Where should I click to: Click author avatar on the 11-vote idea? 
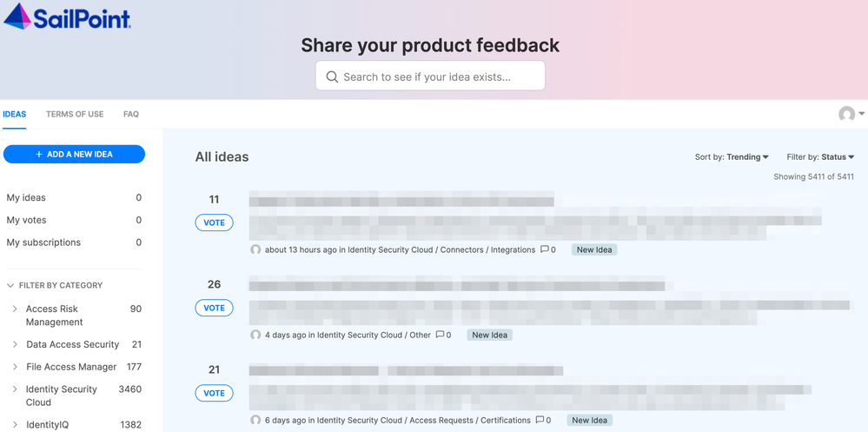pyautogui.click(x=255, y=249)
